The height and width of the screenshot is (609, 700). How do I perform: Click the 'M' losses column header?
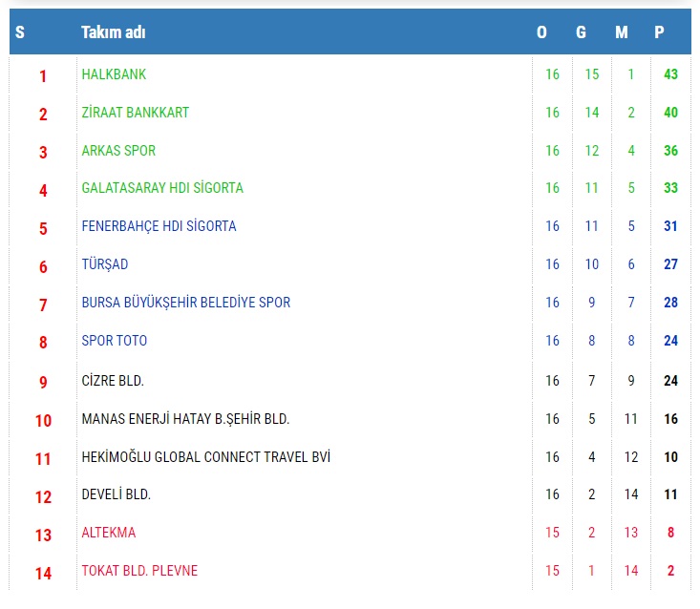click(x=622, y=32)
